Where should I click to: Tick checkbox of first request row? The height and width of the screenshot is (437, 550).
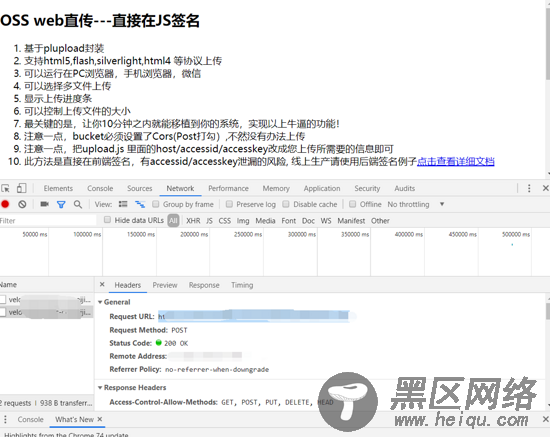[x=3, y=300]
